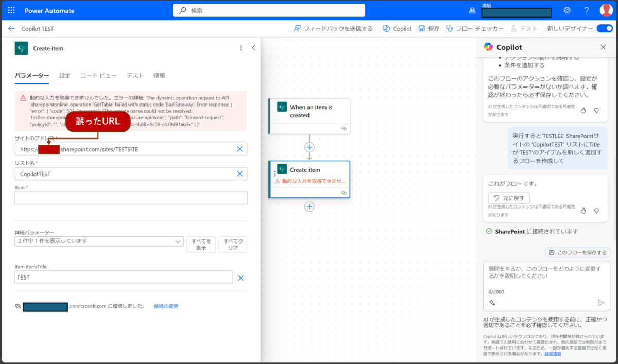This screenshot has width=618, height=364.
Task: Click the Create item SharePoint icon in header
Action: 21,48
